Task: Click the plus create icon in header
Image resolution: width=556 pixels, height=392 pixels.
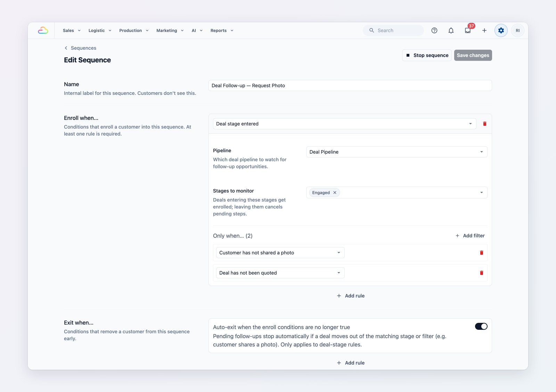Action: 484,31
